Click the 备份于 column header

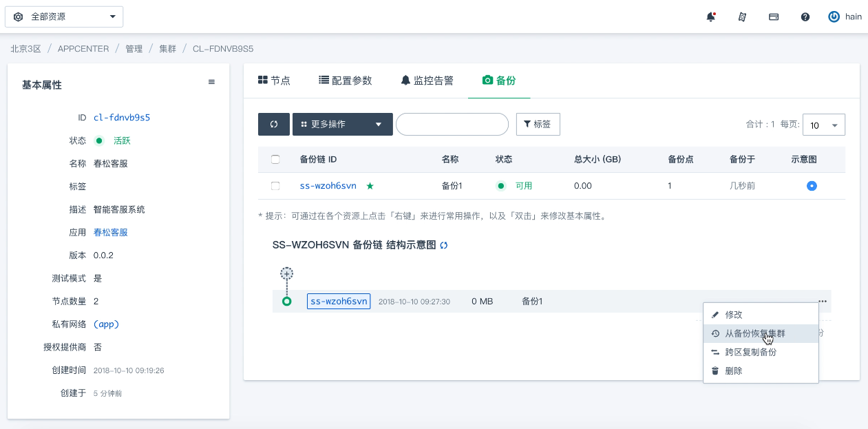[x=743, y=159]
